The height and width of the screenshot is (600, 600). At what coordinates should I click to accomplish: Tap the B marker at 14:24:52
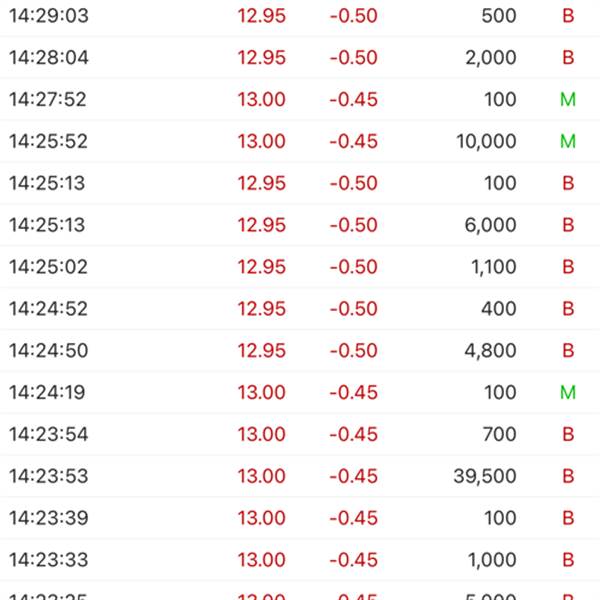(x=568, y=309)
